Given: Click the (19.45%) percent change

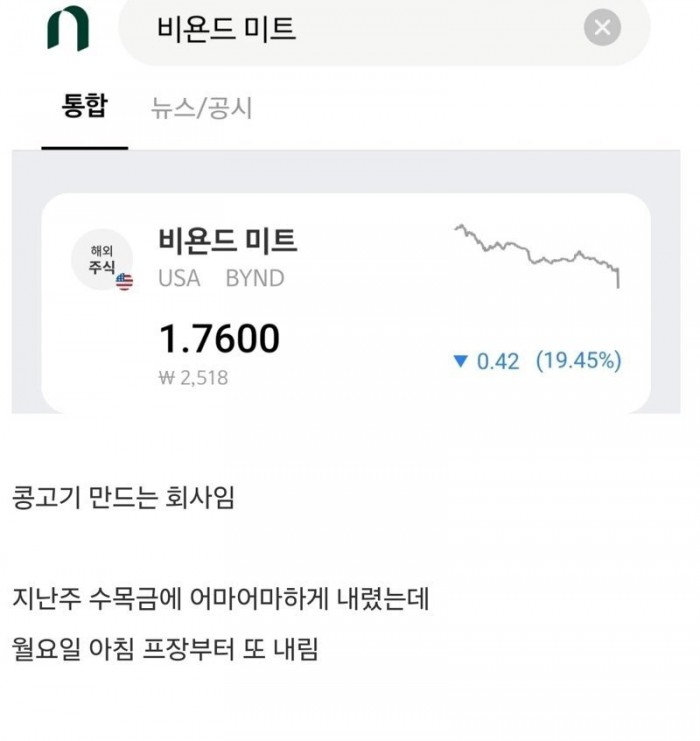Looking at the screenshot, I should [578, 361].
